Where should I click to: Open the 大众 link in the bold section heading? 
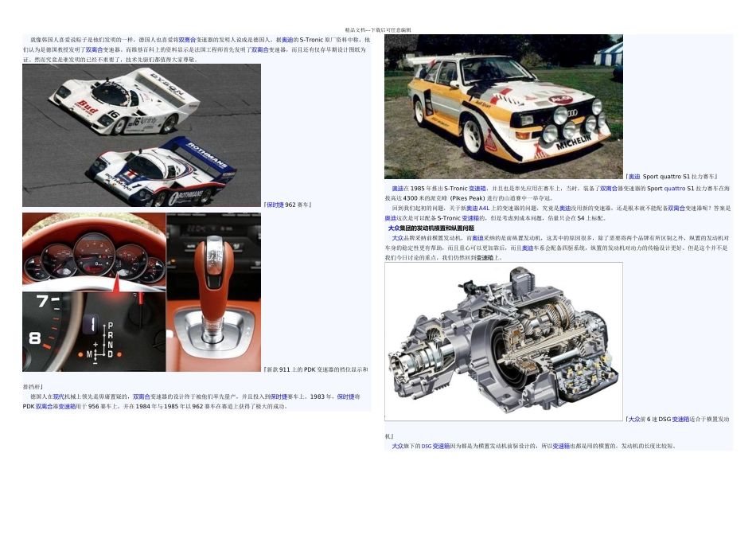pos(394,228)
